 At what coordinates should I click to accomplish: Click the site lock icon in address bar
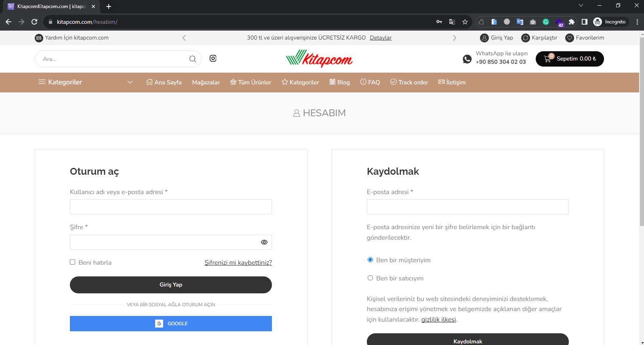pos(51,22)
